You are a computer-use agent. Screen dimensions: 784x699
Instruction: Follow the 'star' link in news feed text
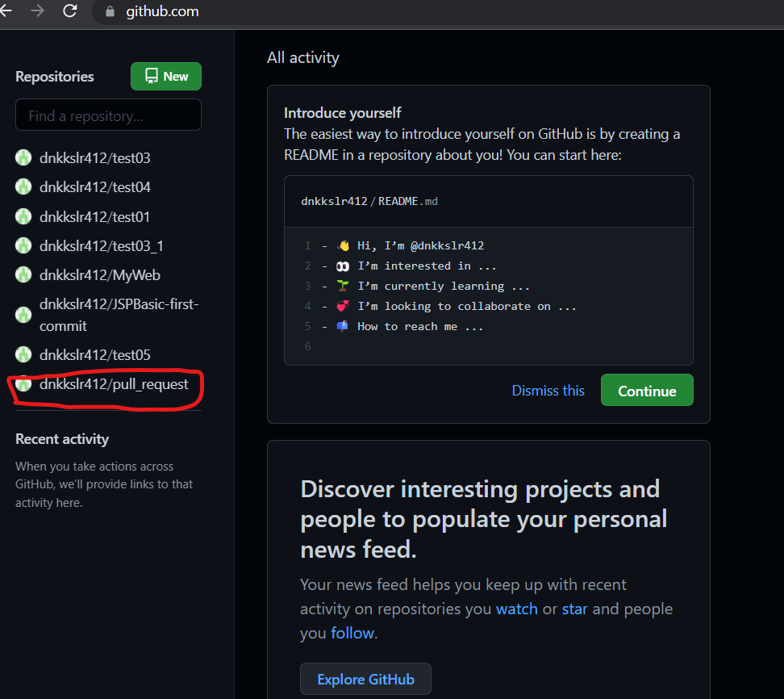pos(574,609)
